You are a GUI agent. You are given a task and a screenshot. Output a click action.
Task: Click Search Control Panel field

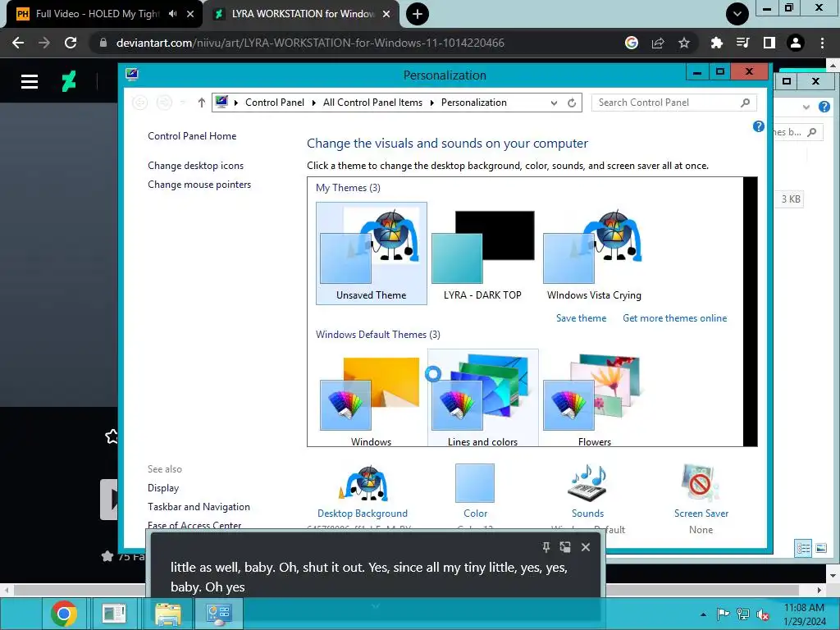tap(674, 103)
